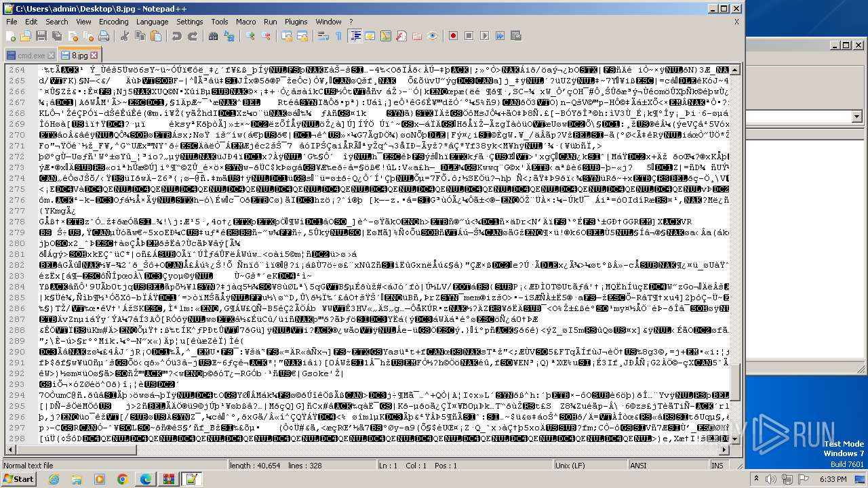Paste clipboard using Paste icon
Viewport: 868px width, 488px height.
(156, 36)
